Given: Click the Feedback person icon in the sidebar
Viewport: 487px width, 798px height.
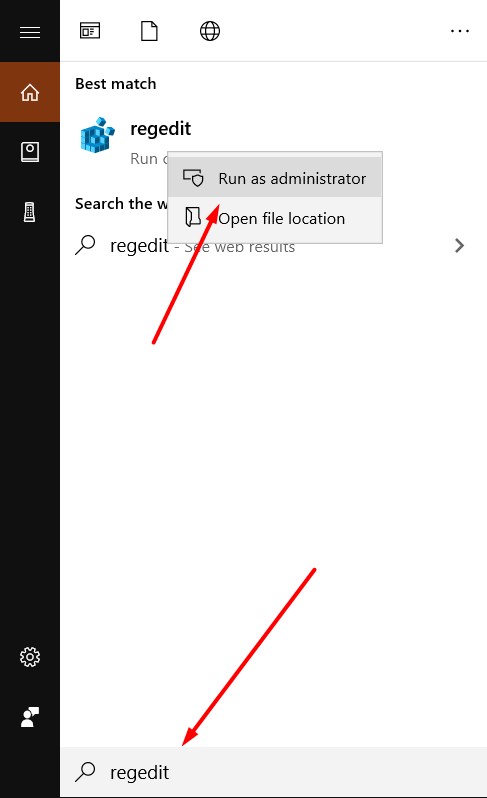Looking at the screenshot, I should click(30, 717).
